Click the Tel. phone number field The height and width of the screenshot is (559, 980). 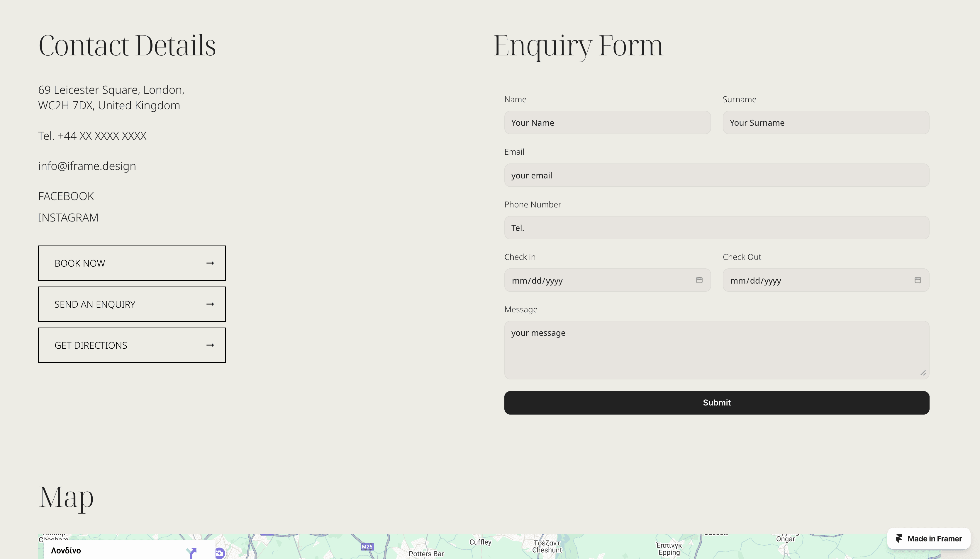click(x=716, y=228)
